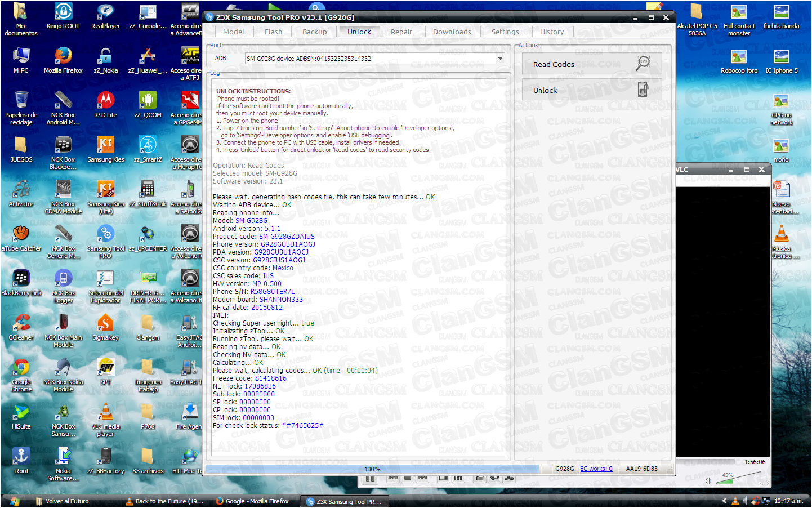Image resolution: width=812 pixels, height=508 pixels.
Task: Launch Activator desktop icon
Action: [x=21, y=194]
